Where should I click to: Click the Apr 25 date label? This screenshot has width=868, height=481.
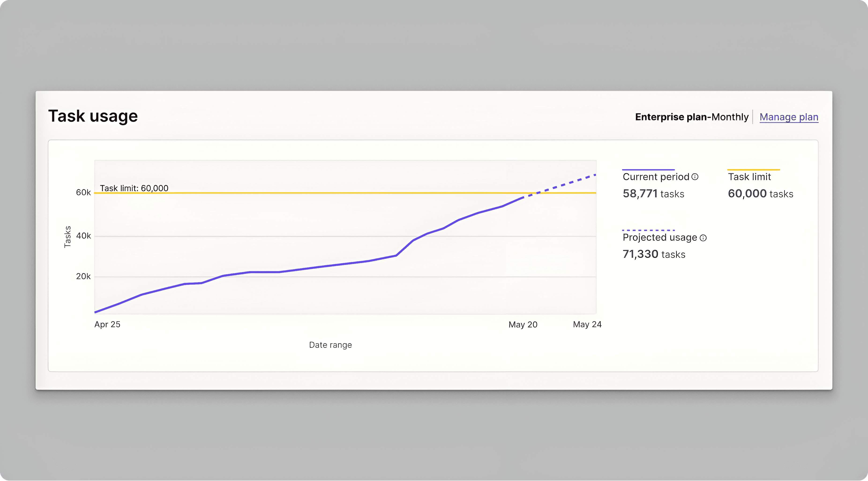107,324
